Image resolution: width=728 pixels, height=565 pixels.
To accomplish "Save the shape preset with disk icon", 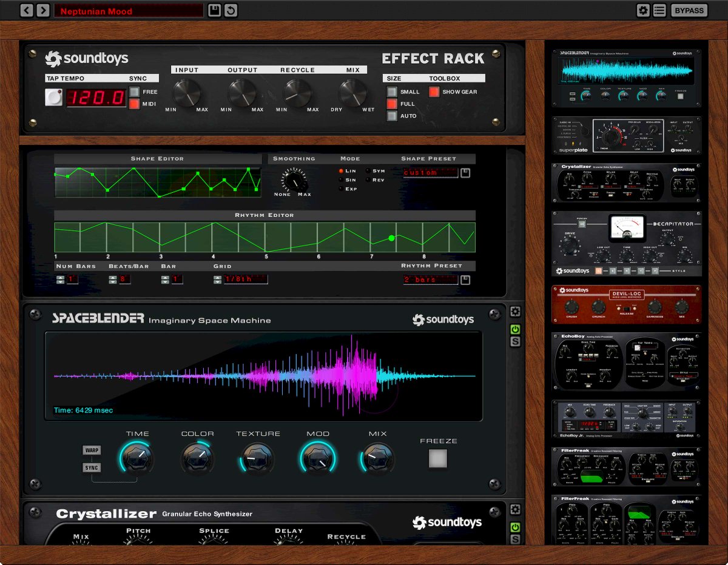I will tap(465, 173).
